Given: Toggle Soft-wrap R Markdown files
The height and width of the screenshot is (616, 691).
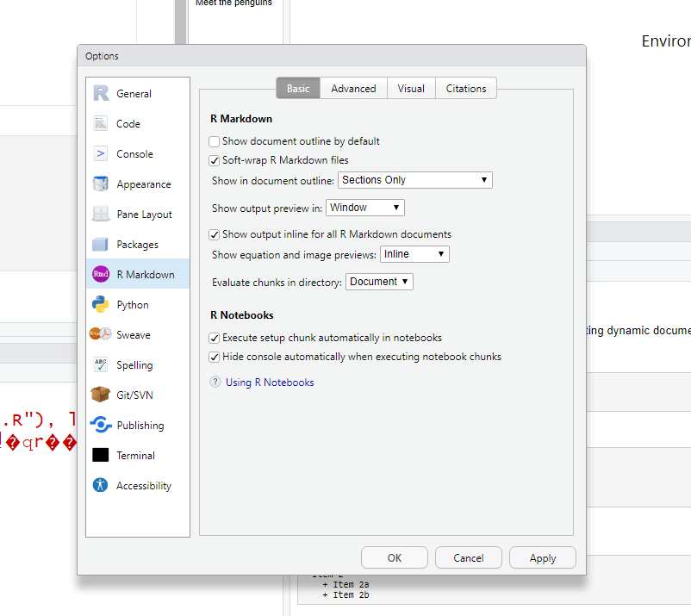Looking at the screenshot, I should [215, 160].
